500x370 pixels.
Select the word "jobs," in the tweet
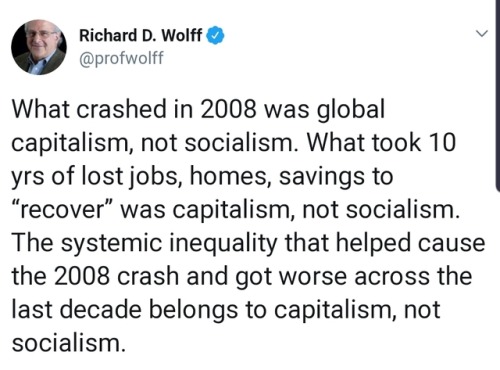click(155, 177)
